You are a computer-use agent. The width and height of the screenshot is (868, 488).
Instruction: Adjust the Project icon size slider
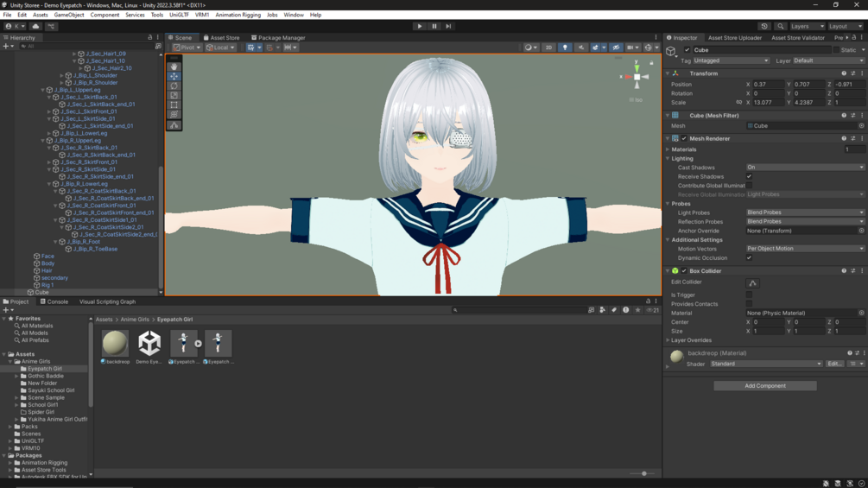tap(643, 473)
